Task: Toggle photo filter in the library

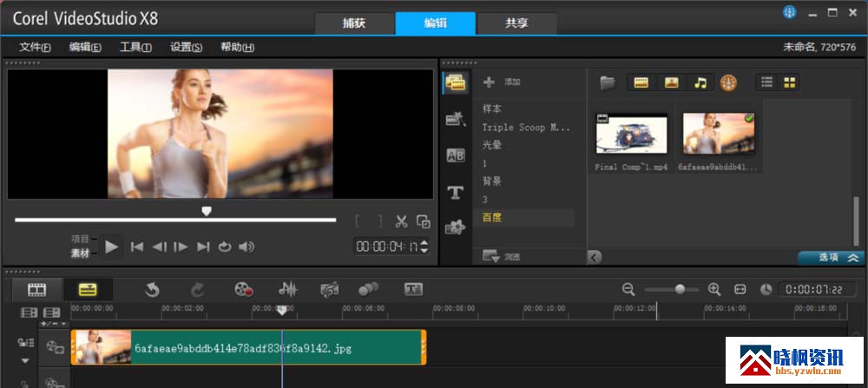Action: [672, 83]
